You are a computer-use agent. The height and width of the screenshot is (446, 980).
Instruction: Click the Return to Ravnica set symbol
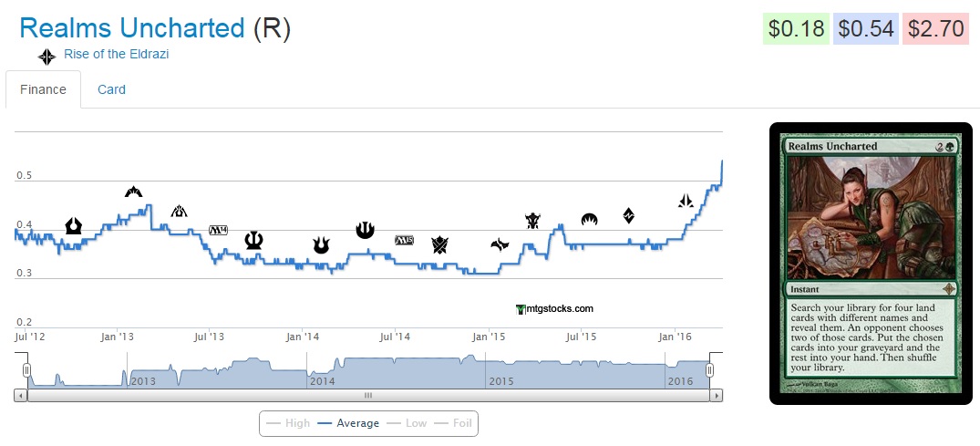click(74, 225)
